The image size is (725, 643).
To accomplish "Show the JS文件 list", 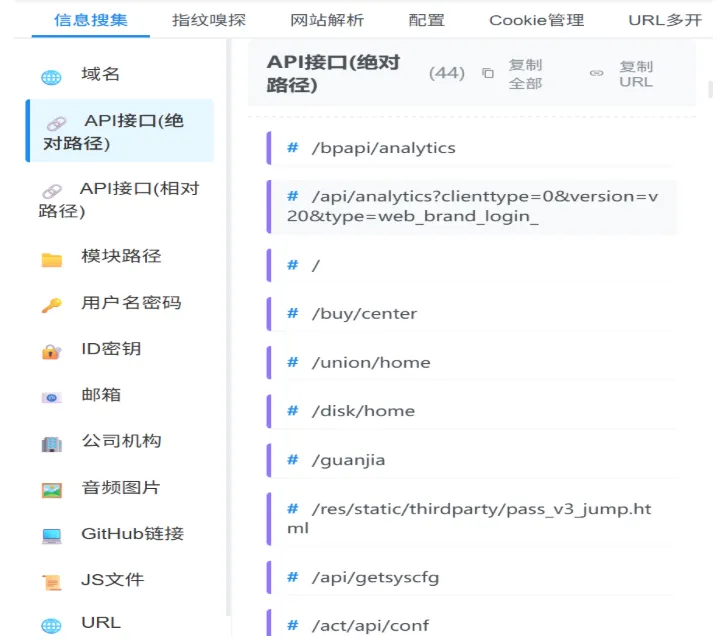I will (x=112, y=580).
